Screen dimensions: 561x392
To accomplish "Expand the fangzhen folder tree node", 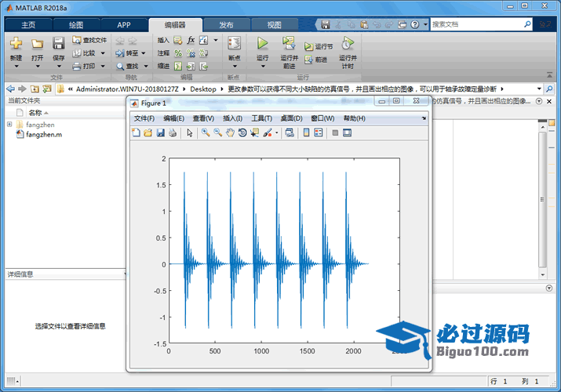I will [x=9, y=125].
